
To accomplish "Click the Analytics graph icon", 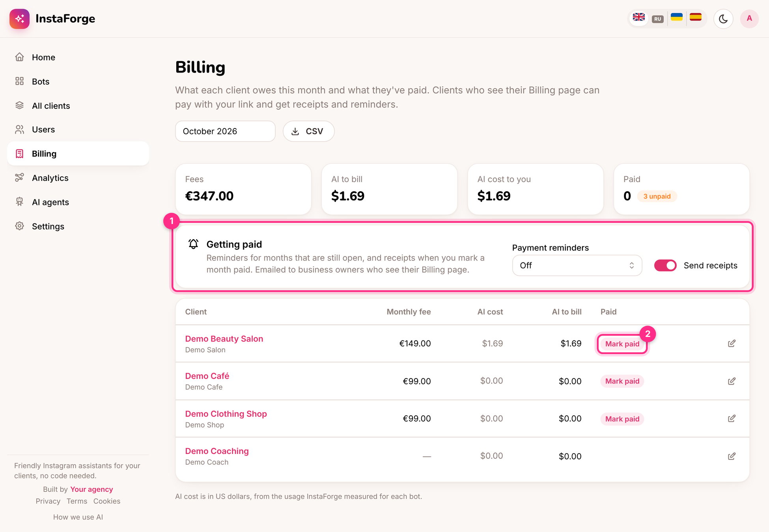I will point(19,178).
